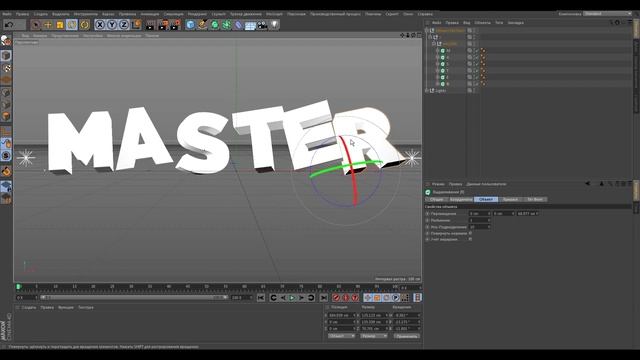Click Make Editable icon in sidebar
The width and height of the screenshot is (640, 360).
point(6,41)
